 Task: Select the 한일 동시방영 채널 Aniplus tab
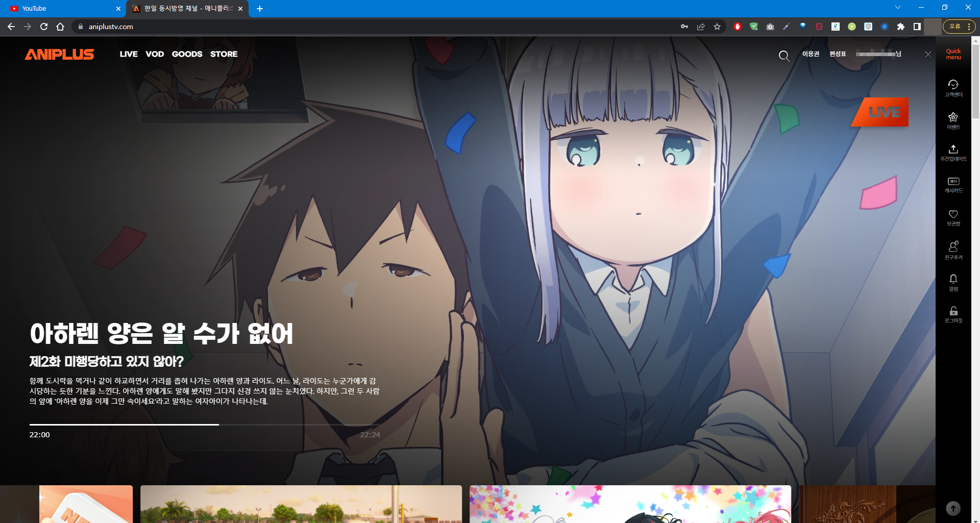pos(187,9)
